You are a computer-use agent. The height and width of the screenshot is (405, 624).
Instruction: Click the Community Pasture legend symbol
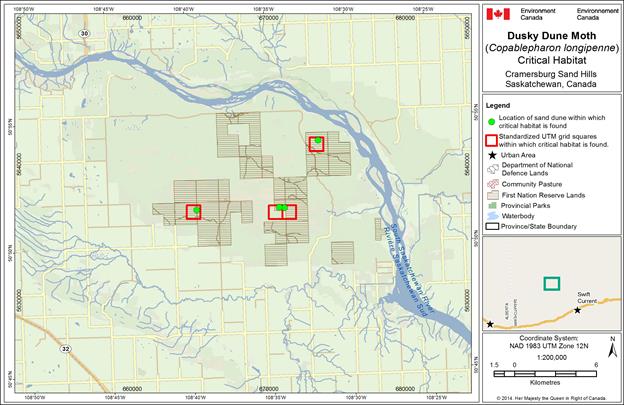coord(491,184)
